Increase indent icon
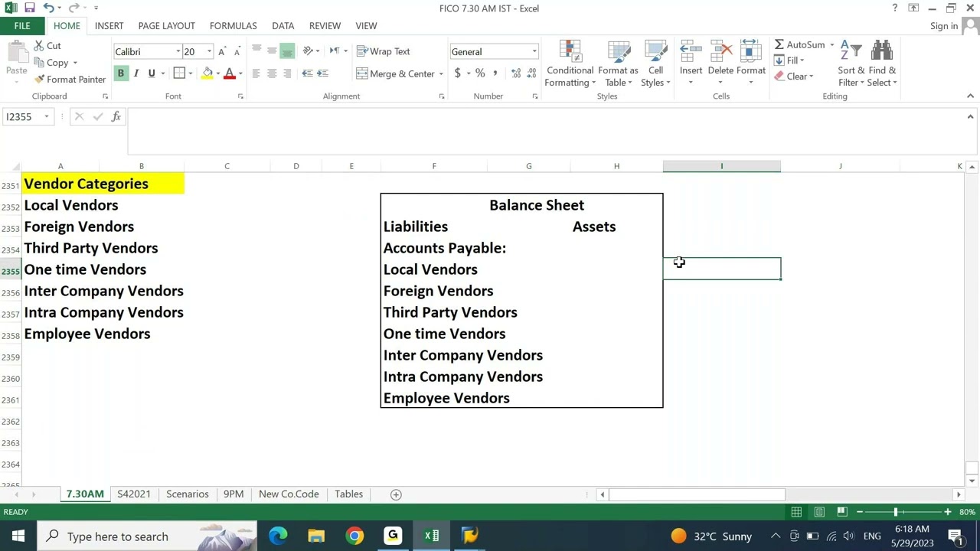Image resolution: width=980 pixels, height=551 pixels. (x=322, y=73)
